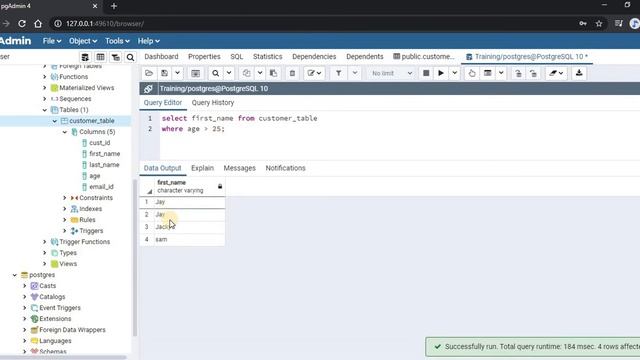Open the Execute options dropdown arrow
This screenshot has height=360, width=640.
coord(454,73)
